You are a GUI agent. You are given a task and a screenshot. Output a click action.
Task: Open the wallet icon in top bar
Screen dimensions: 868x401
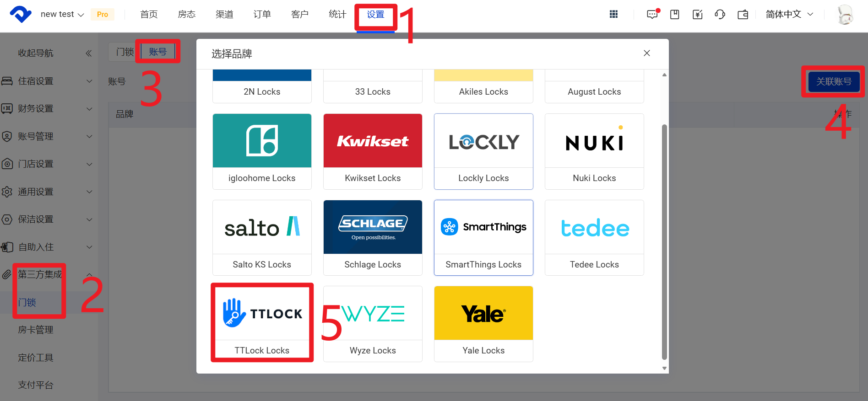[743, 15]
